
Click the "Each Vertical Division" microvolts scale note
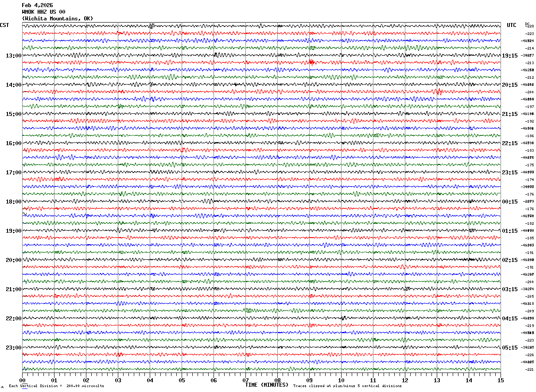coord(56,386)
